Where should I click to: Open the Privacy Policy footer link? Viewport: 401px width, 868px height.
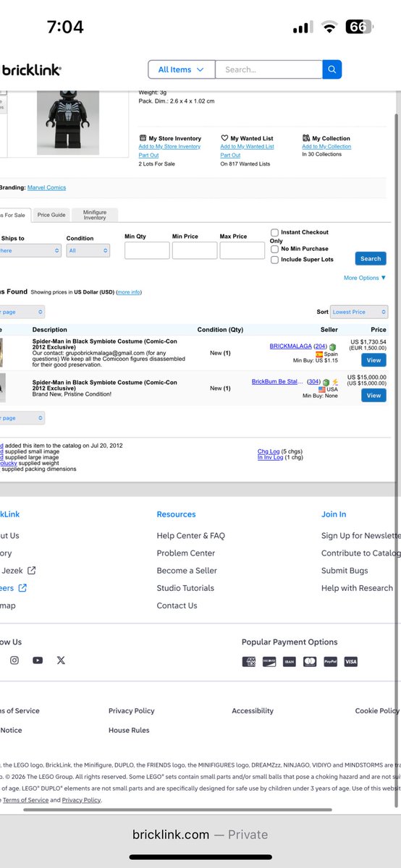(132, 711)
